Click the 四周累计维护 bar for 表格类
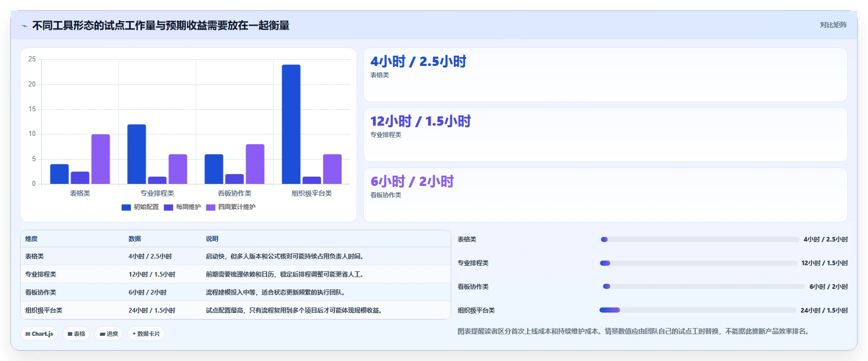The height and width of the screenshot is (361, 868). pyautogui.click(x=101, y=159)
